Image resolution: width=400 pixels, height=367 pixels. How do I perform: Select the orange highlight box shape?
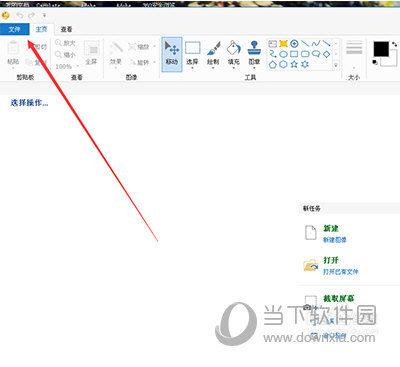[283, 44]
